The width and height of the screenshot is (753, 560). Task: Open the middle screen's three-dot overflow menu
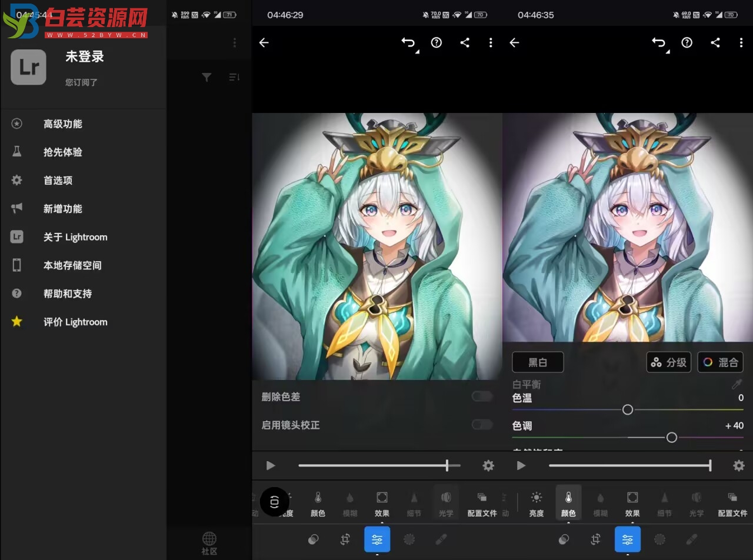pyautogui.click(x=491, y=42)
